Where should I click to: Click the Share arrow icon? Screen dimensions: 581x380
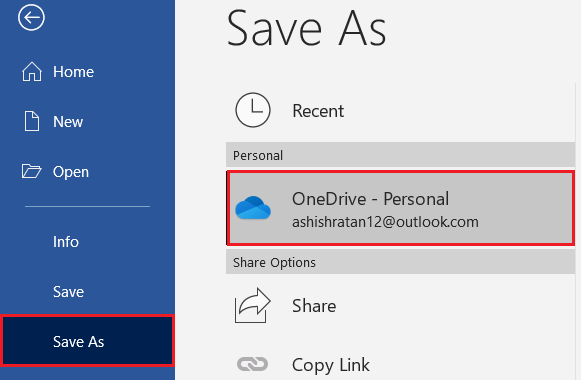point(252,305)
